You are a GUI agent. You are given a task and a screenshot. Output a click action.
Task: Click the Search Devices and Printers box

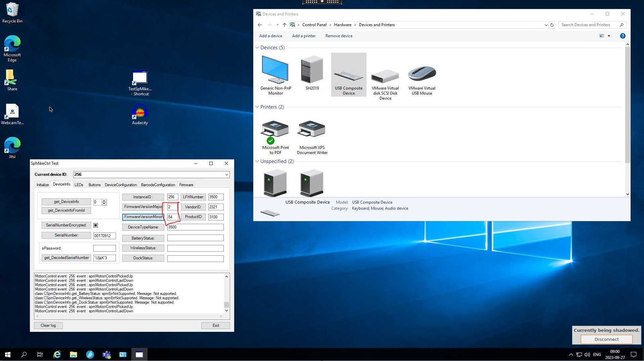tap(590, 25)
